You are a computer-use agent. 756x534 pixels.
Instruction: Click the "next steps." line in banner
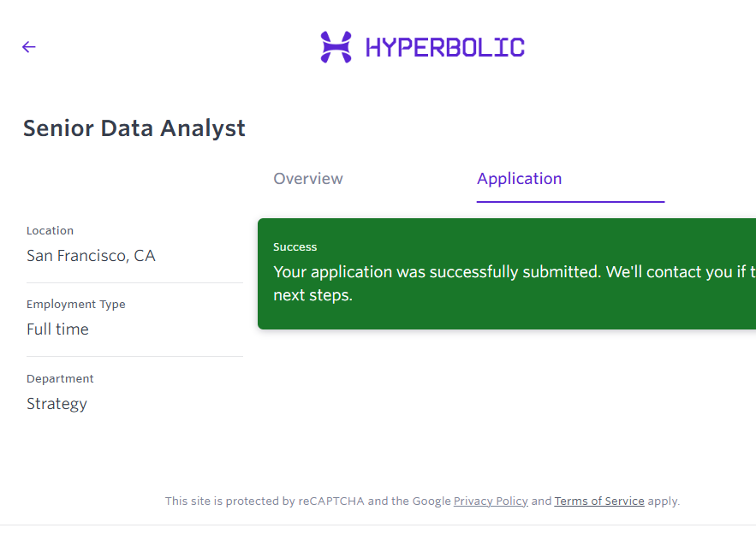tap(313, 296)
